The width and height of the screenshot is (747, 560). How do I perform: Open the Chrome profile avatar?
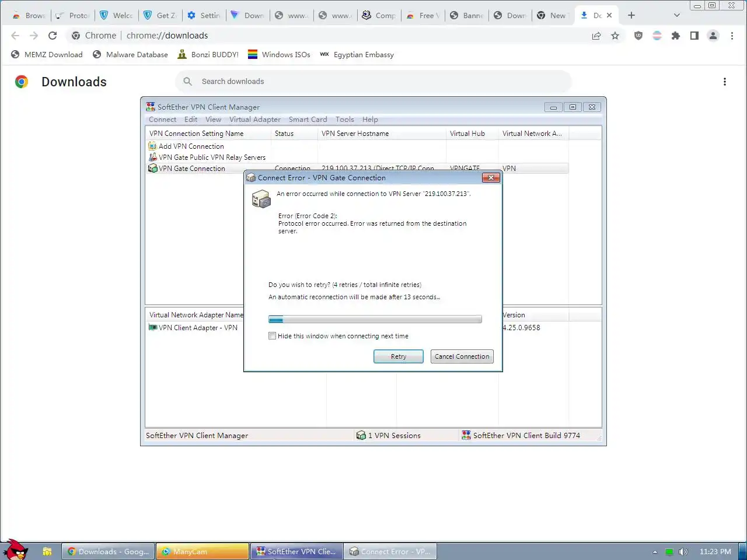[713, 36]
